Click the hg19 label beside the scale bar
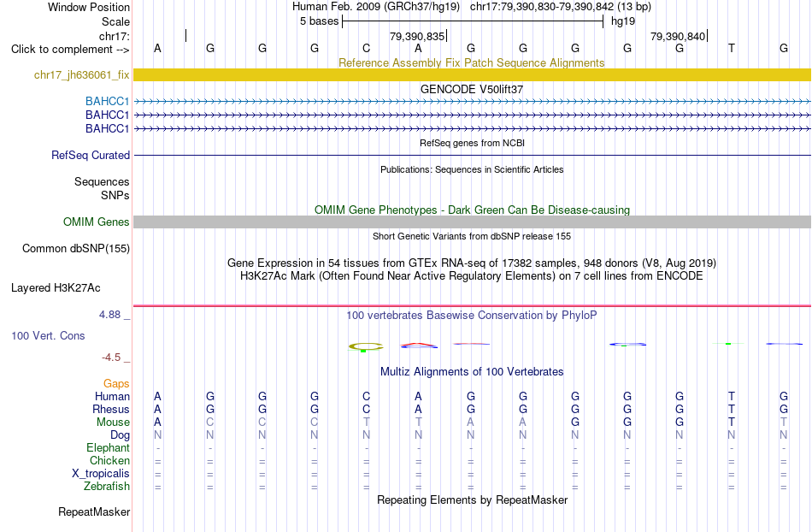The image size is (812, 532). tap(623, 21)
